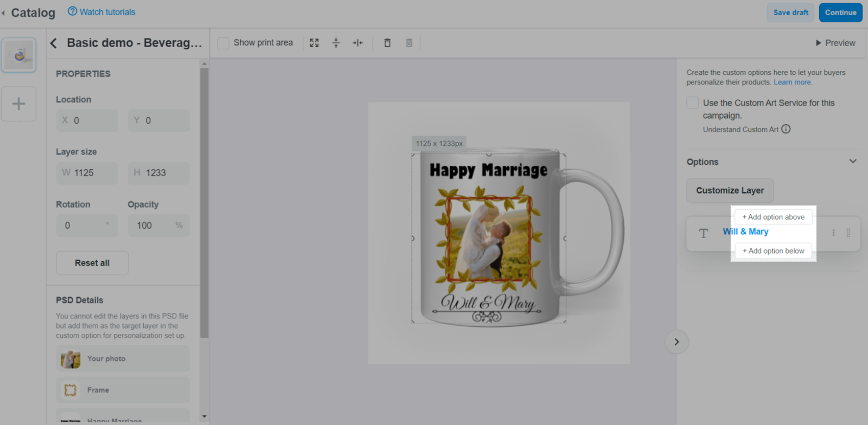Open info icon next to Understand Custom Art
868x425 pixels.
tap(786, 129)
